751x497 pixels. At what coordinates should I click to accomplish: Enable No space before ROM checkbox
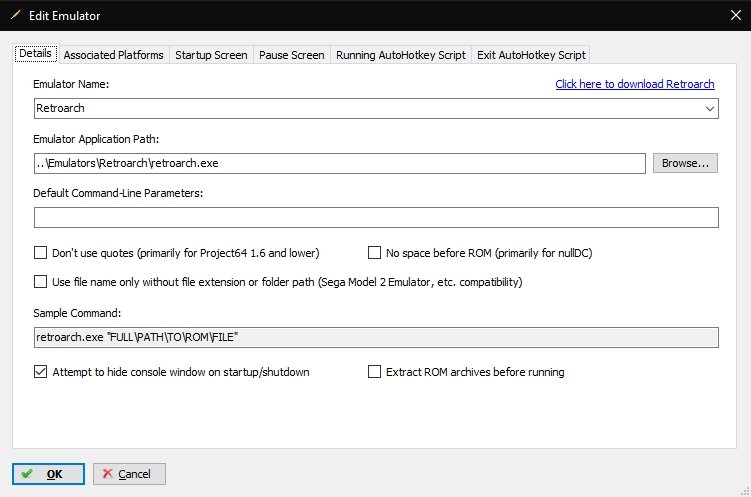[374, 253]
